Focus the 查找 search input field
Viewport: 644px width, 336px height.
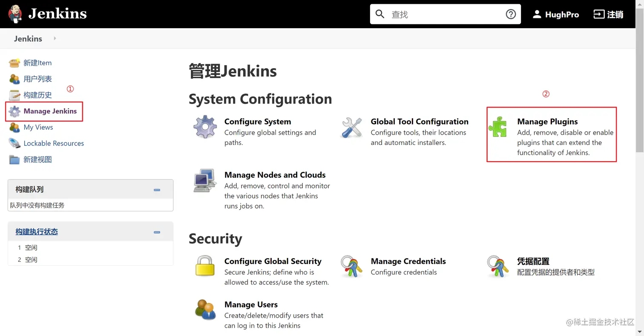pos(446,14)
